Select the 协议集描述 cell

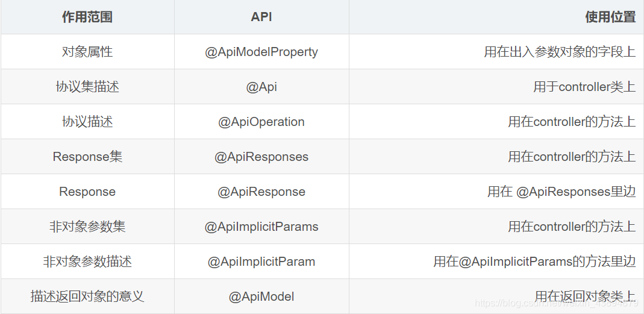(x=87, y=87)
